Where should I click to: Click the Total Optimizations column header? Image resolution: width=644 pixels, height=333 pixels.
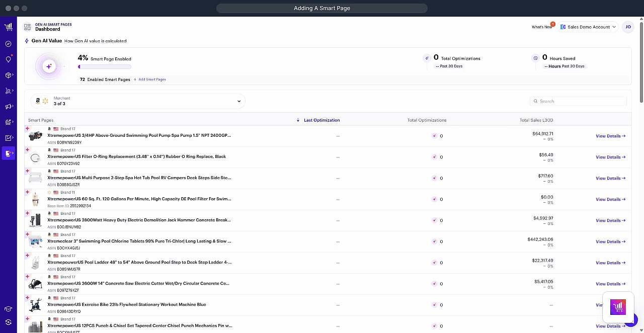(x=427, y=120)
